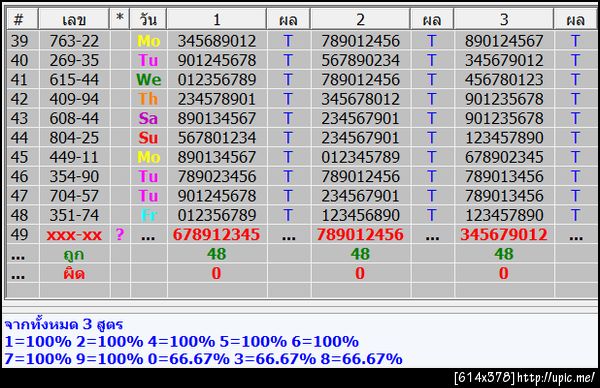The width and height of the screenshot is (600, 388).
Task: Click the purple 'Sa' day in row 43
Action: (148, 118)
